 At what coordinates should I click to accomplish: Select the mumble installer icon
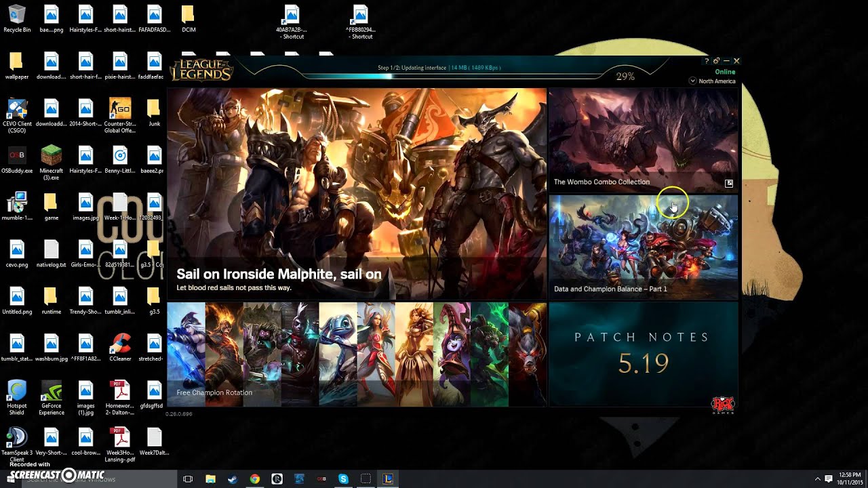point(17,207)
